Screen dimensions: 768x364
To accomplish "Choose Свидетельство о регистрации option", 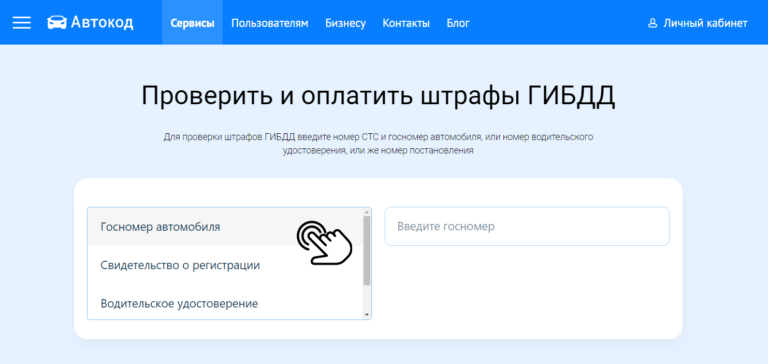I will [x=226, y=265].
